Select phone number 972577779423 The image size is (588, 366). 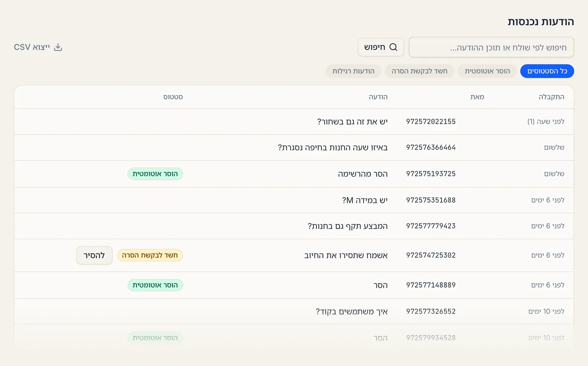tap(431, 226)
